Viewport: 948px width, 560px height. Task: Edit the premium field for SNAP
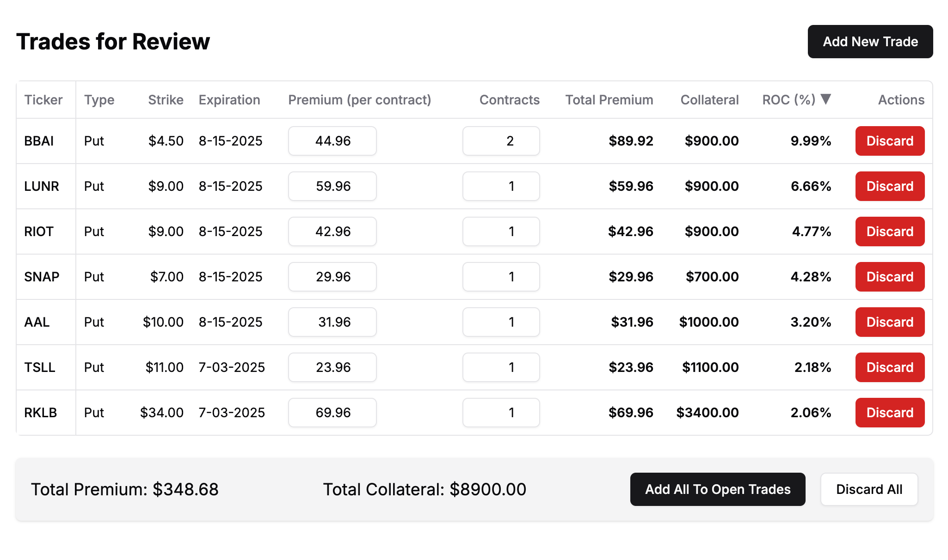pos(332,277)
